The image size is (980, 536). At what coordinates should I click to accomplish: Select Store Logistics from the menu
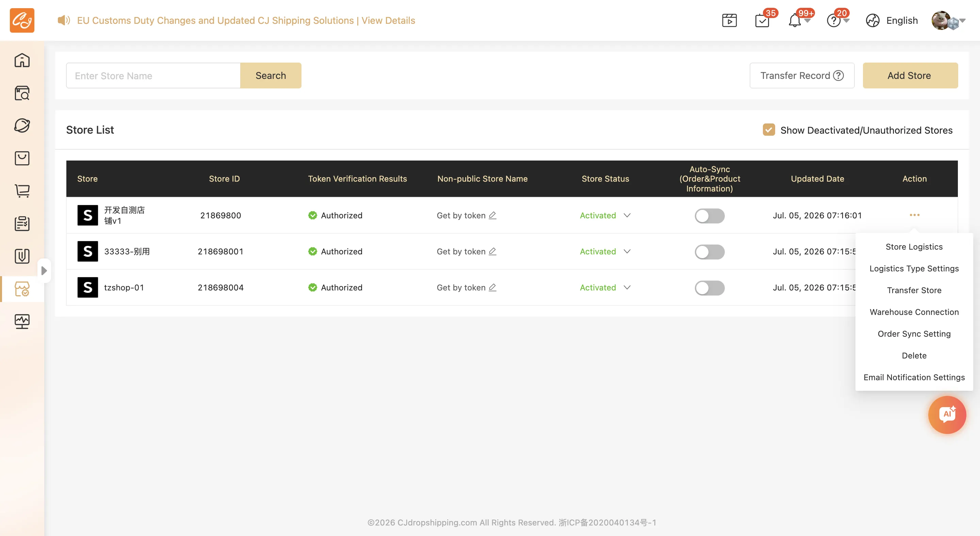[914, 247]
